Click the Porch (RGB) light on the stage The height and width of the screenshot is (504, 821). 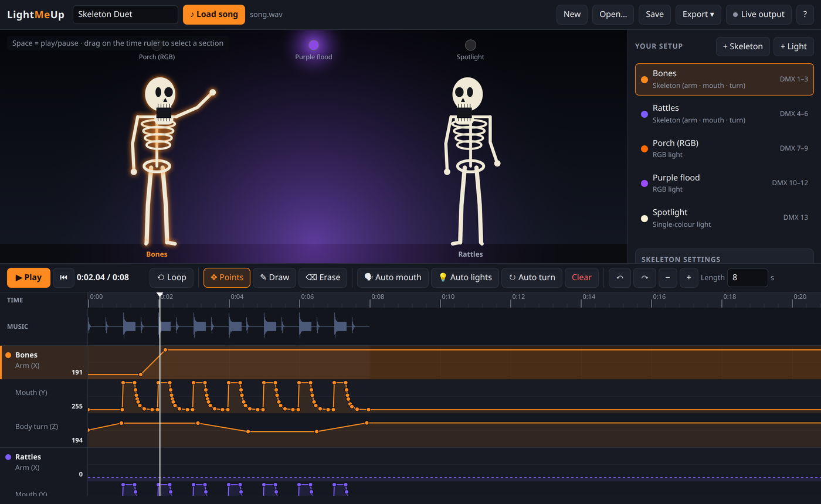tap(157, 45)
